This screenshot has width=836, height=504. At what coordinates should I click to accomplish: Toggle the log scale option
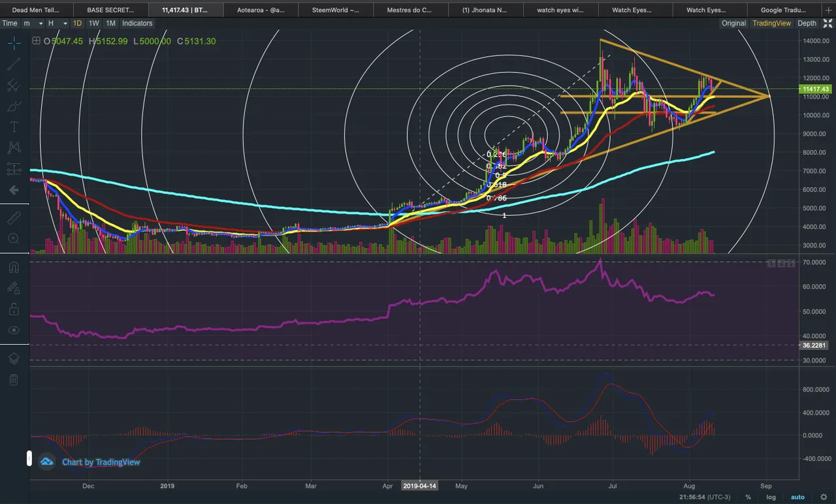point(771,497)
